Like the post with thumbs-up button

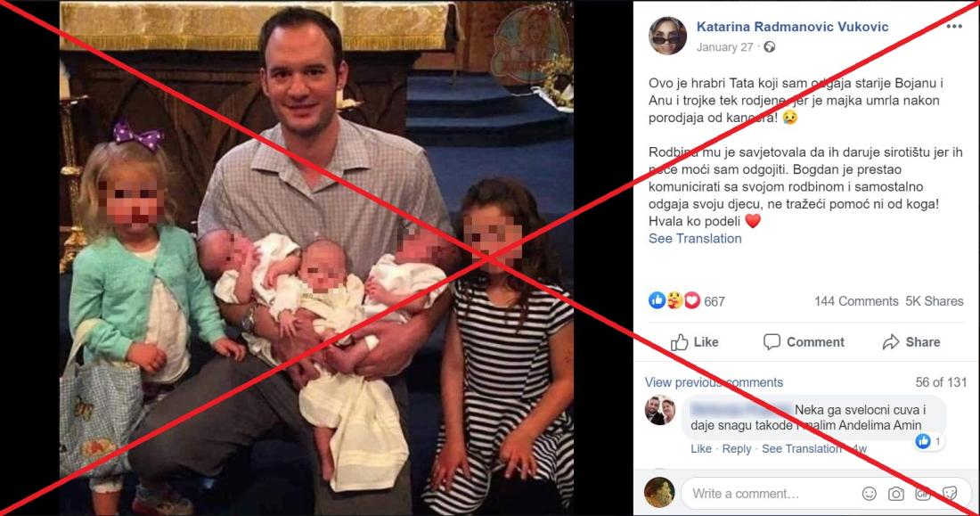click(x=694, y=342)
